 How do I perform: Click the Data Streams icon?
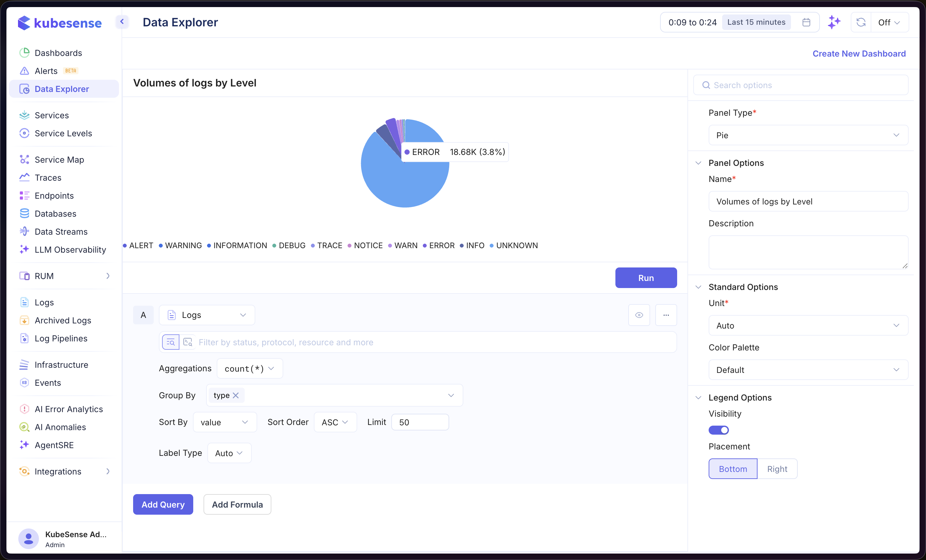24,231
